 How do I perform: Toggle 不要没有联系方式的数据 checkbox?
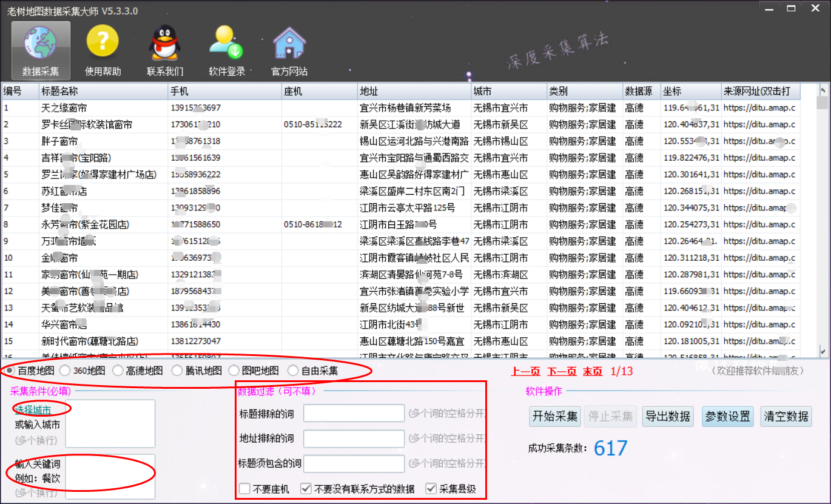click(x=306, y=489)
